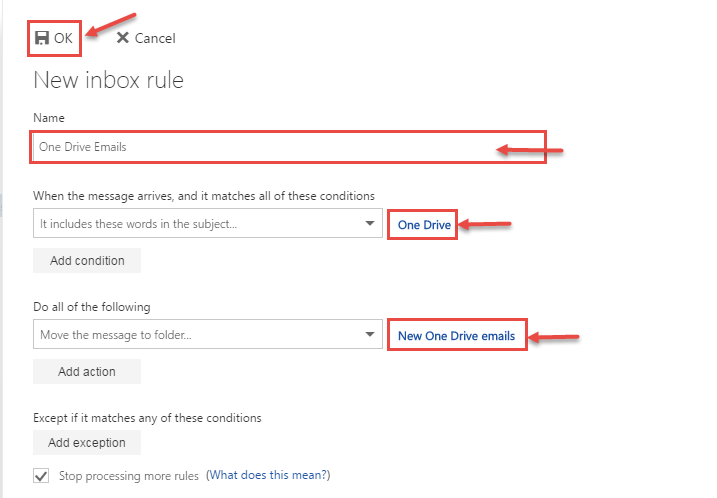Click the Name label above the field
Image resolution: width=717 pixels, height=498 pixels.
[49, 118]
